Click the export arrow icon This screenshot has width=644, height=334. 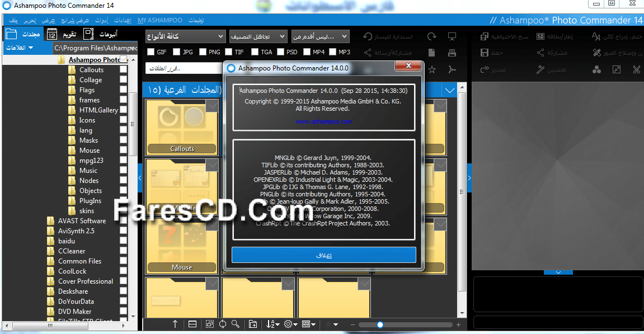tap(485, 69)
